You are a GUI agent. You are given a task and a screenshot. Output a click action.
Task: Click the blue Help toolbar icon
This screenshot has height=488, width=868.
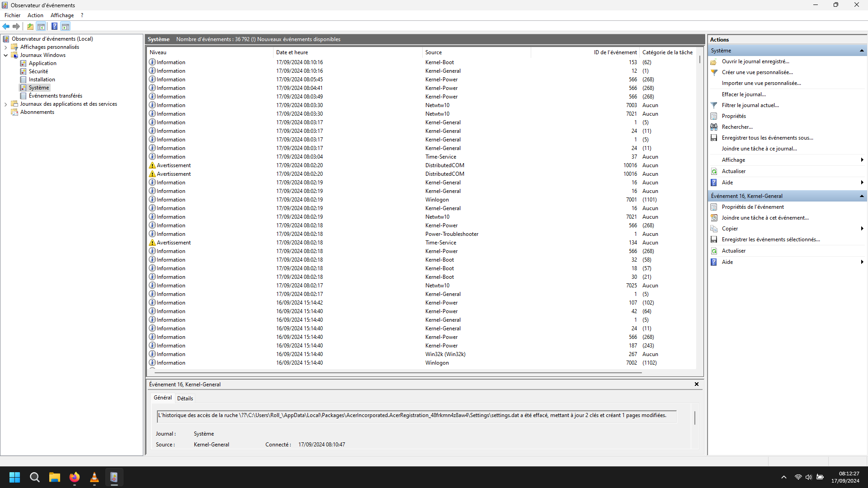(x=54, y=26)
